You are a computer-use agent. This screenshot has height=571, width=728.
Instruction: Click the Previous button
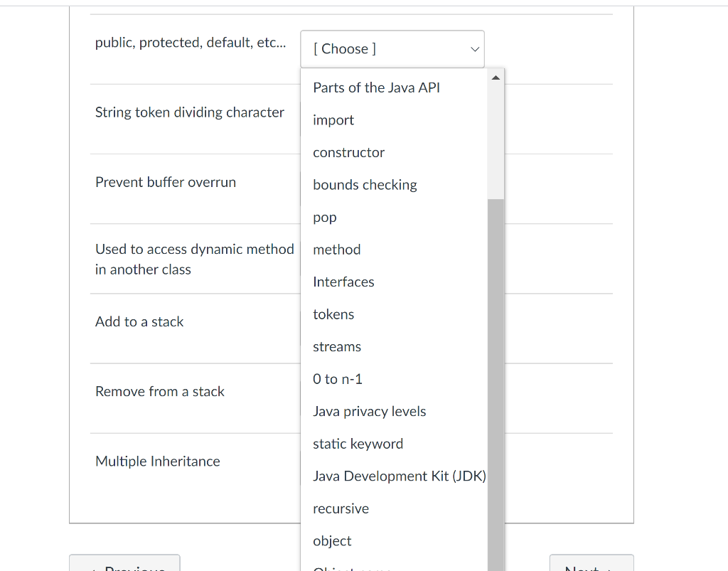tap(124, 567)
